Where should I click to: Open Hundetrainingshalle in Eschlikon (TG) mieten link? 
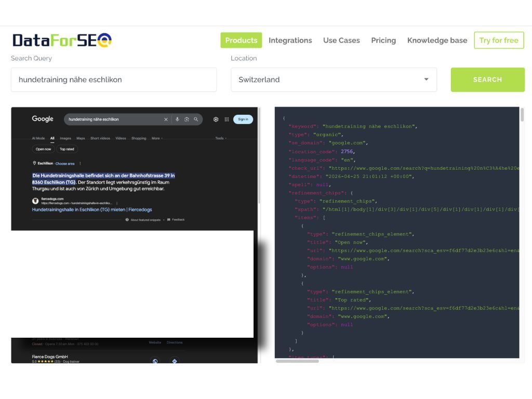(x=92, y=210)
